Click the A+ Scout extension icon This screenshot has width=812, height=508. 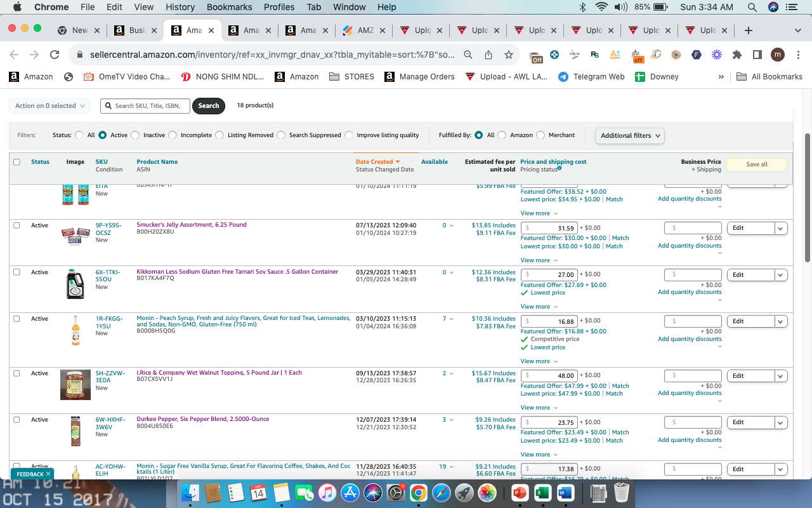(615, 55)
